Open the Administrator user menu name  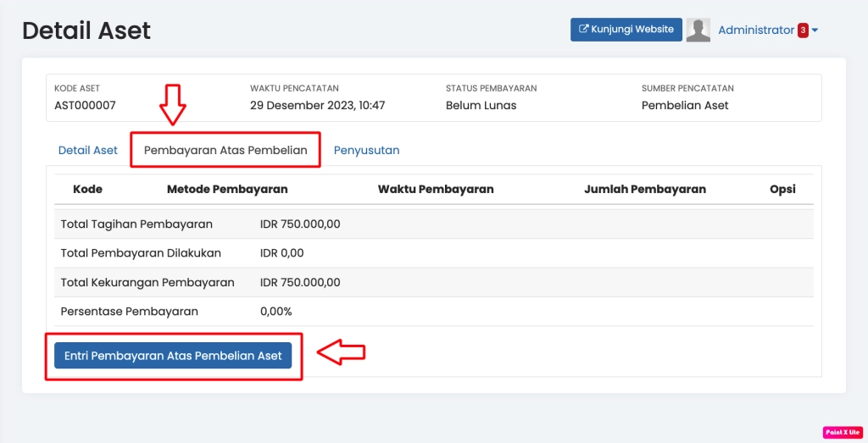pos(755,30)
